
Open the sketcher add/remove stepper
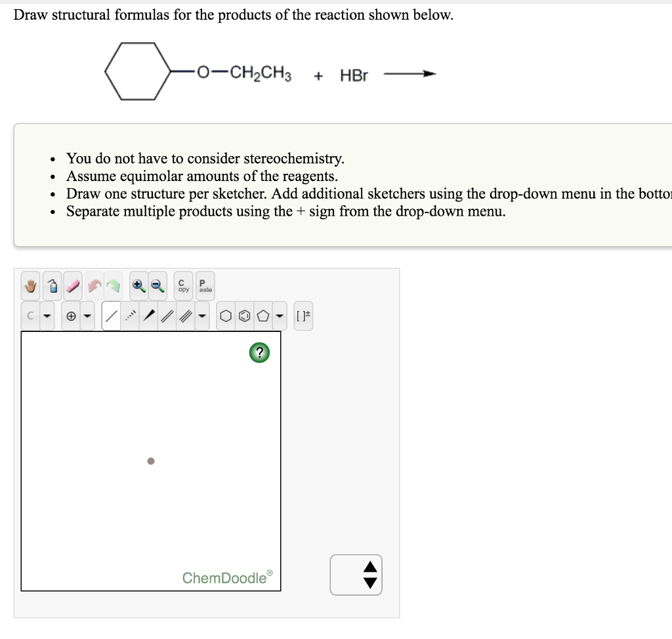(x=356, y=574)
